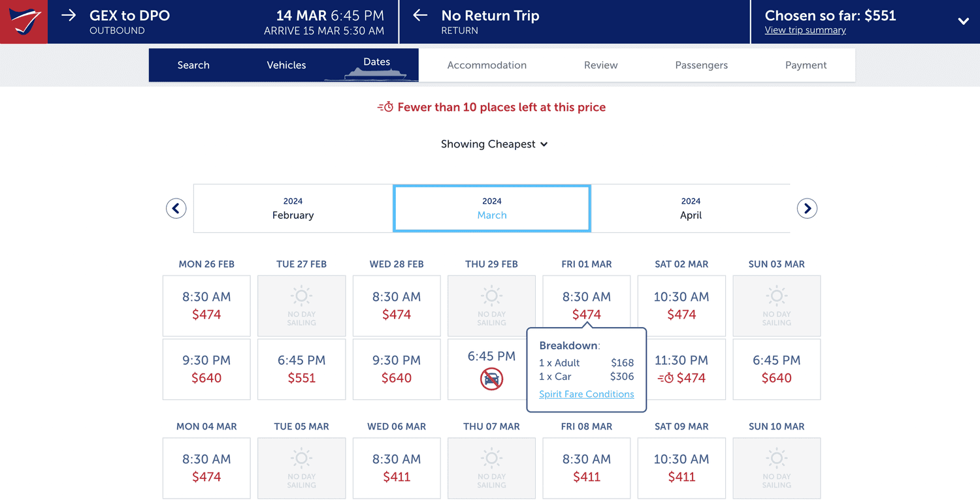Open View trip summary link
The height and width of the screenshot is (500, 980).
[x=805, y=30]
